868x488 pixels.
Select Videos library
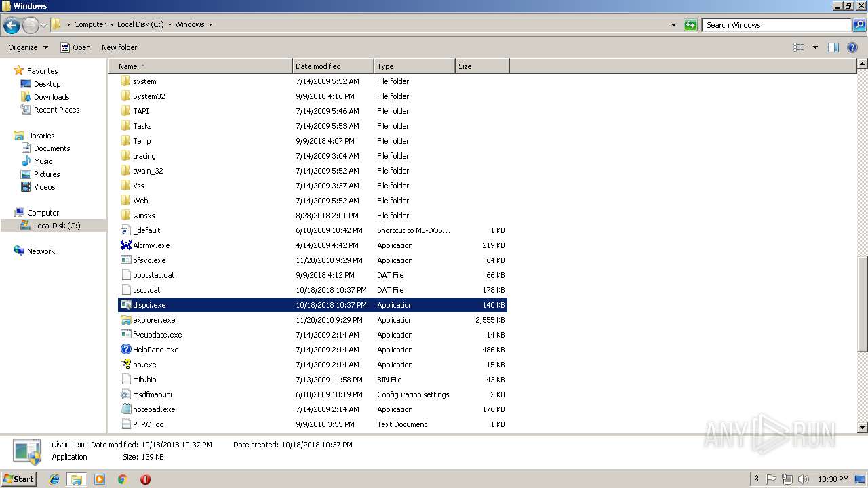[45, 187]
